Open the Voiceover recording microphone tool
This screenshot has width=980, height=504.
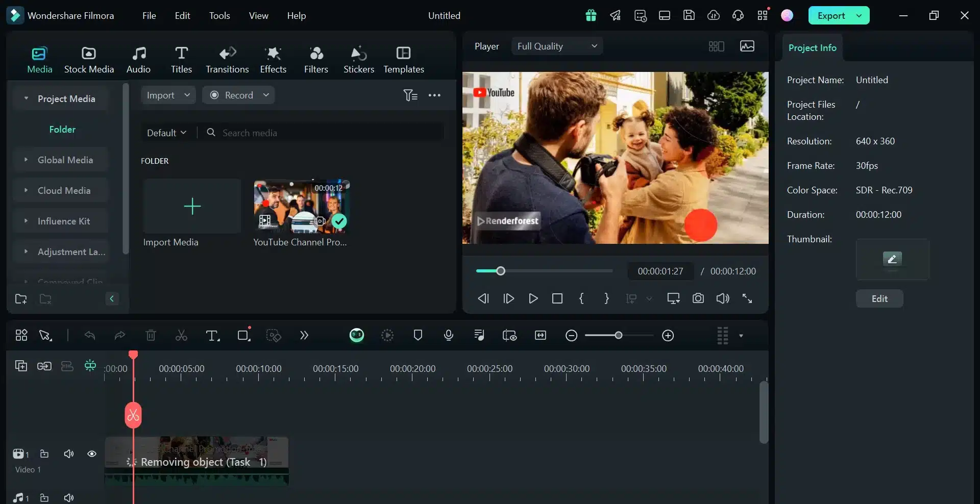tap(448, 335)
